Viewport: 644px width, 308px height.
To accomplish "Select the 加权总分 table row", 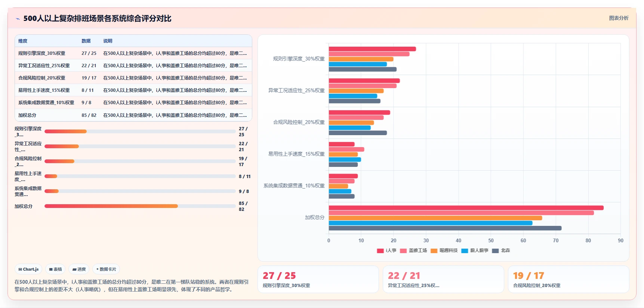I will [x=133, y=115].
